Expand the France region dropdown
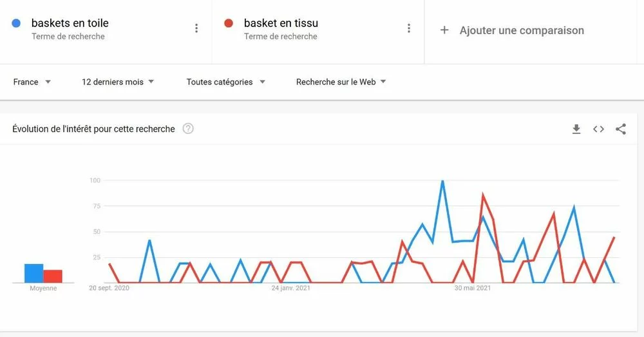The height and width of the screenshot is (337, 644). pos(32,82)
